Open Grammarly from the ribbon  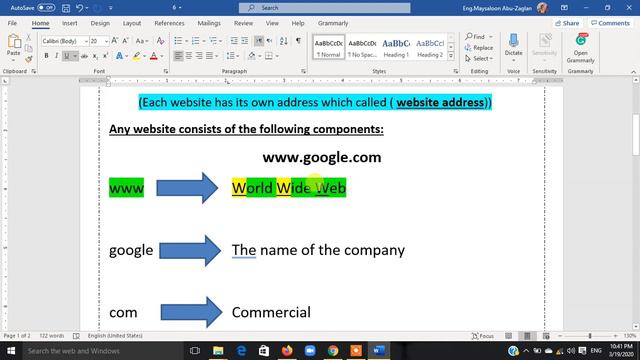[x=580, y=48]
